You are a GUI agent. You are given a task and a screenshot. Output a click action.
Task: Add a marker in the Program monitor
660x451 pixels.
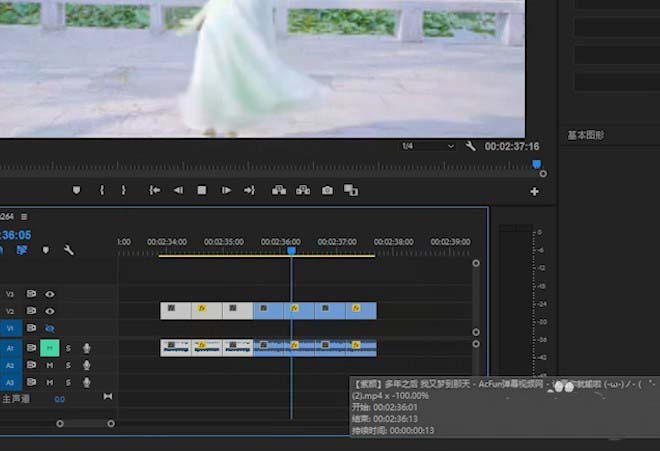pyautogui.click(x=76, y=190)
